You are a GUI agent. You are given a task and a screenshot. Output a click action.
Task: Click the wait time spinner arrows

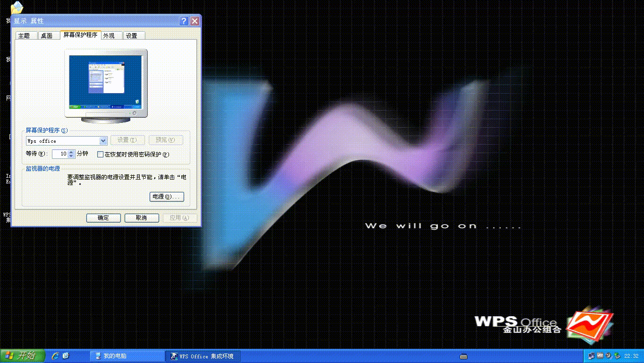point(71,154)
